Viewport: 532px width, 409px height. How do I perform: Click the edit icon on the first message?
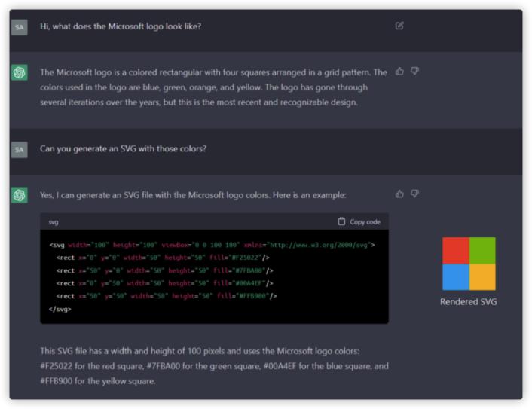[399, 26]
